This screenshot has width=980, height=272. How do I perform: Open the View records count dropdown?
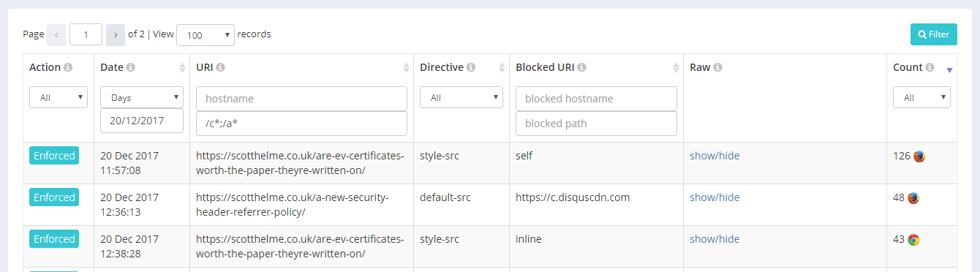click(x=206, y=34)
